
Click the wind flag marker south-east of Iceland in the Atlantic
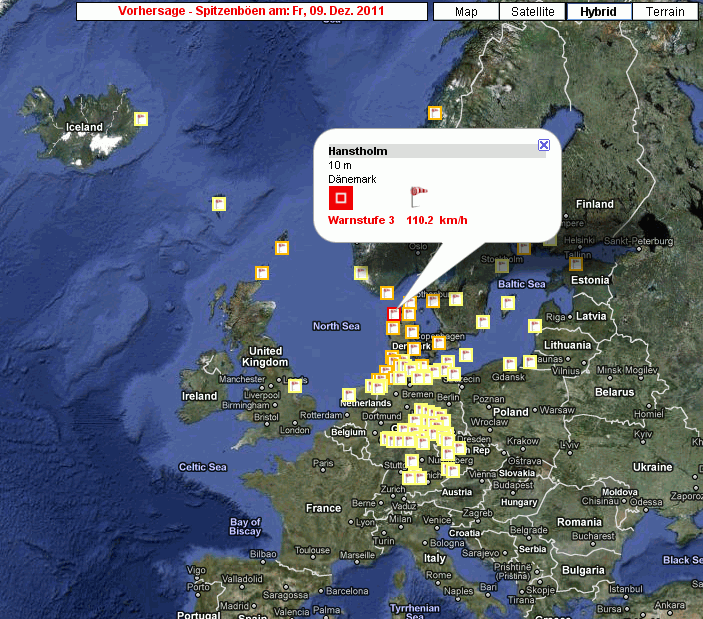(x=219, y=204)
